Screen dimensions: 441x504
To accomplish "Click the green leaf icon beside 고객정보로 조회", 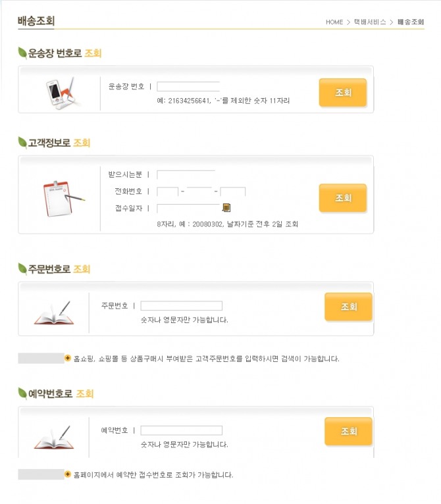I will click(x=22, y=143).
